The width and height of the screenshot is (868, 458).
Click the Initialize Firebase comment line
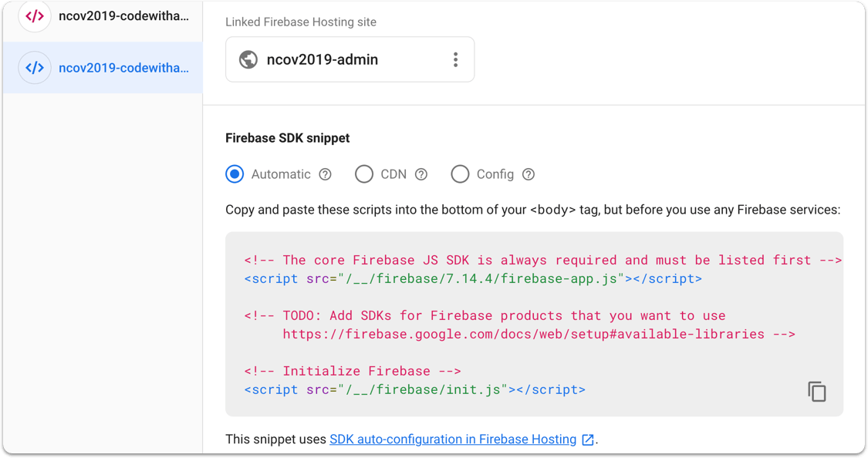tap(353, 371)
